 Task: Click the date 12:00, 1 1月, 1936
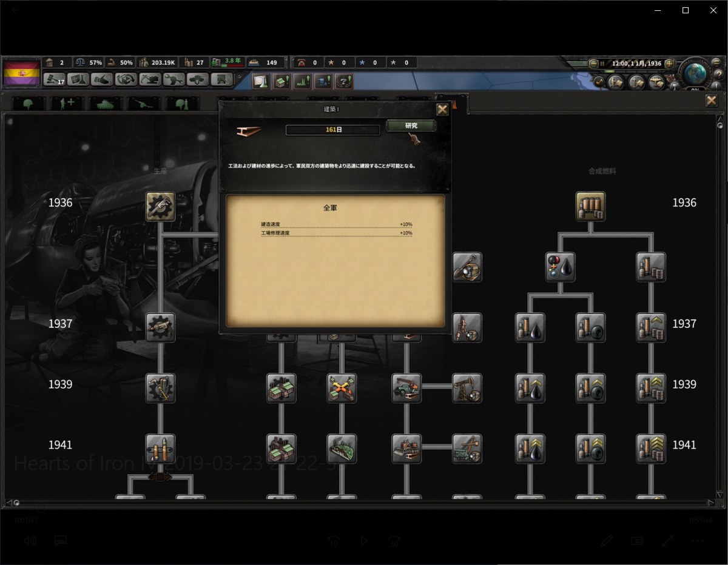click(x=636, y=63)
